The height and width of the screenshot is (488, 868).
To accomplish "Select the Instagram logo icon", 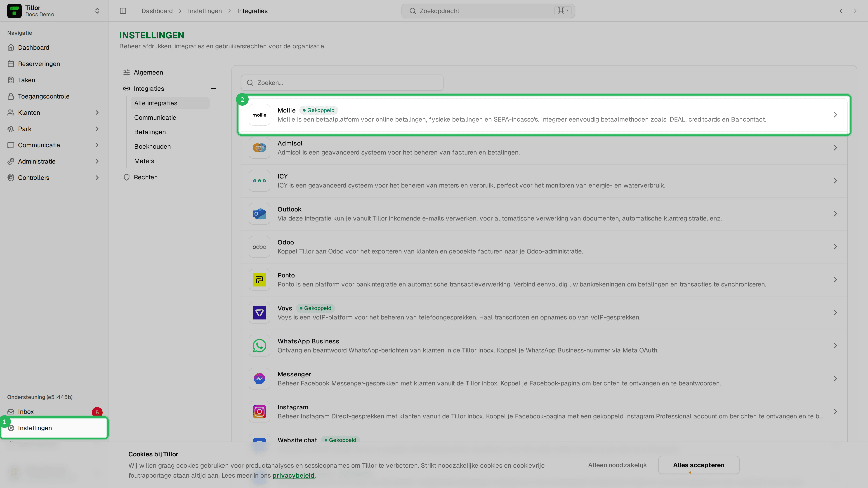I will 259,412.
